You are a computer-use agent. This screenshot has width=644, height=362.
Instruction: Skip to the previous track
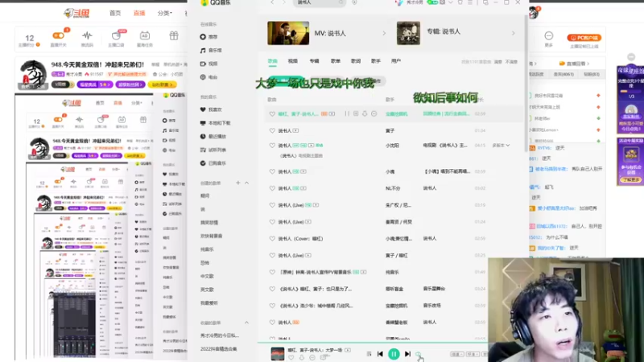pos(380,354)
